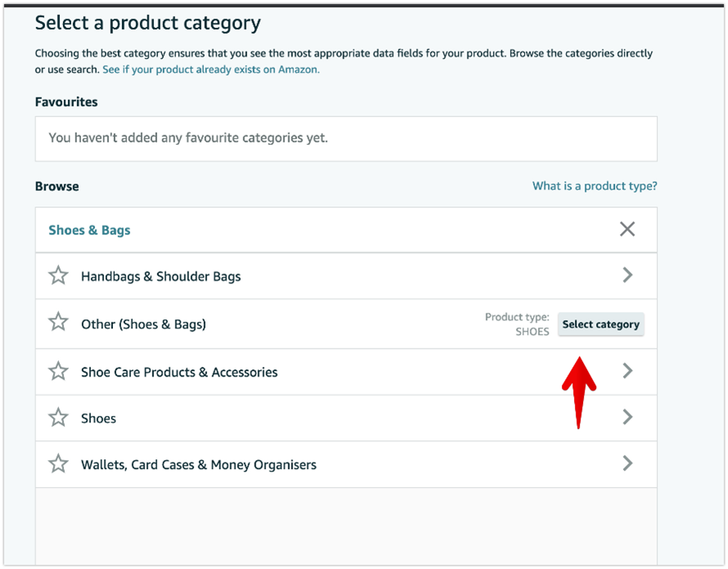Expand Wallets, Card Cases & Money Organisers chevron
The width and height of the screenshot is (728, 569).
pyautogui.click(x=628, y=463)
